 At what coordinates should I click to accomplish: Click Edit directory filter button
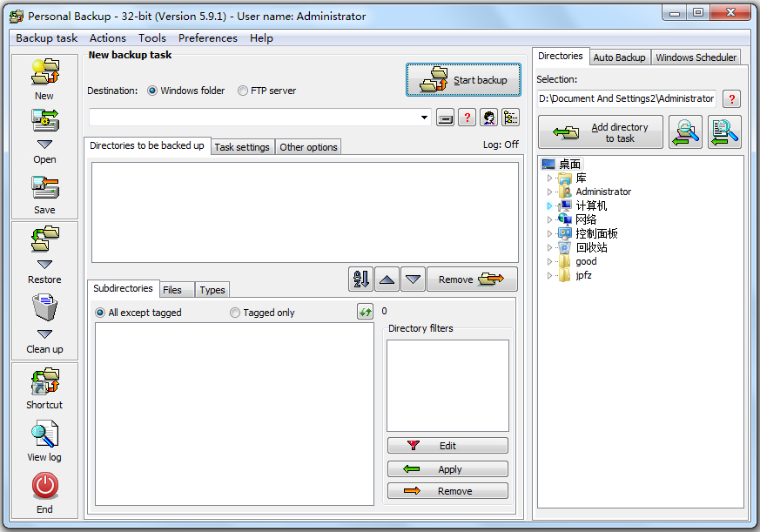click(447, 446)
